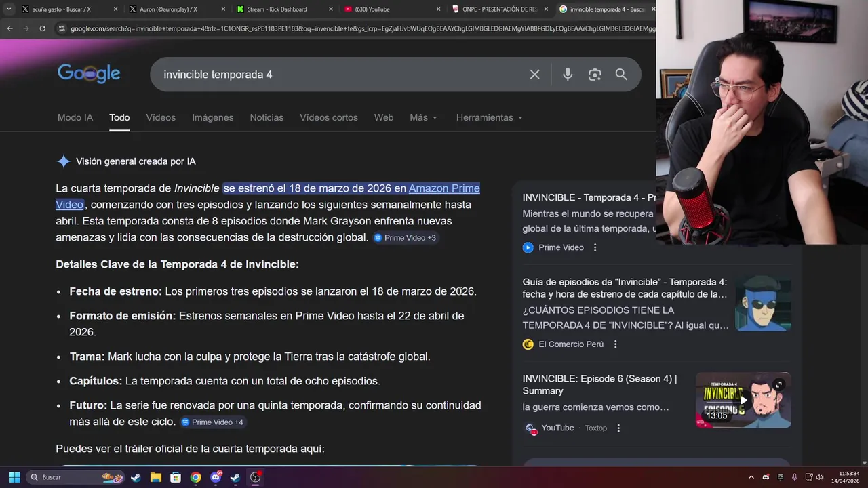This screenshot has width=868, height=488.
Task: Click the Detalles Clave de la Temporada 4 heading
Action: [177, 264]
